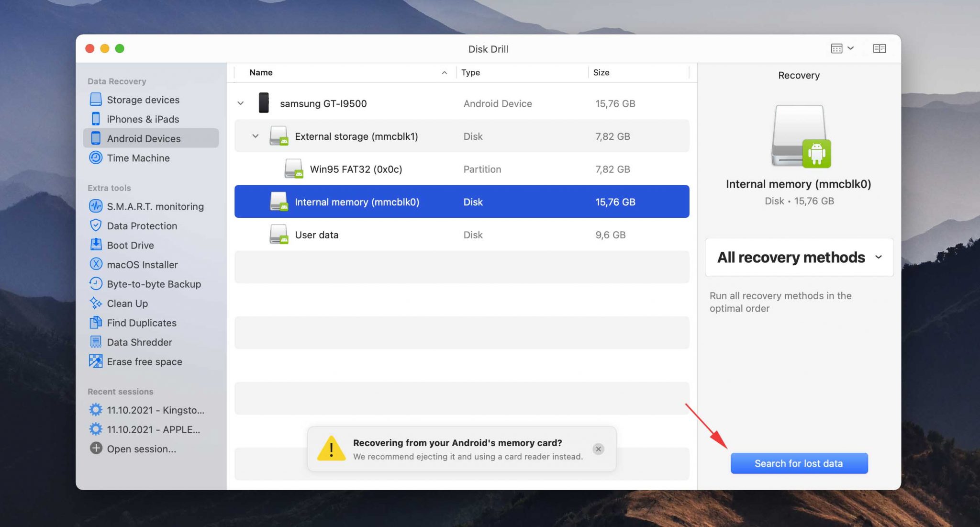Screen dimensions: 980x527
Task: Click the gear icon for APPLE session
Action: click(x=96, y=429)
